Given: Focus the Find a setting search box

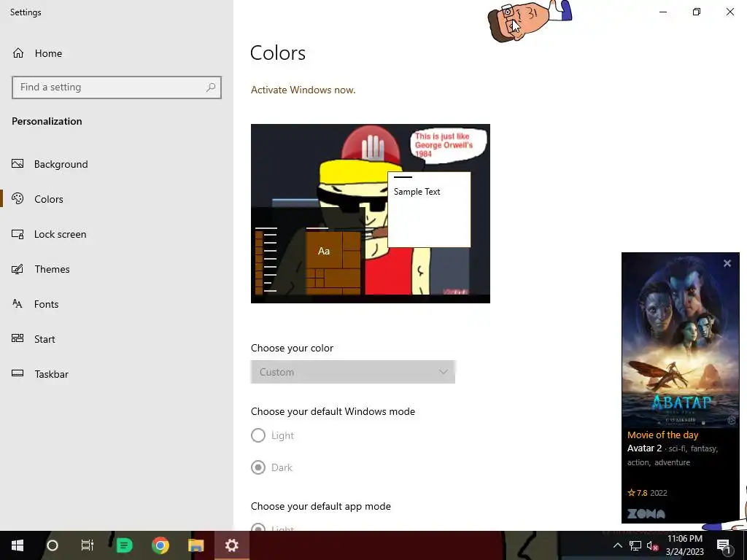Looking at the screenshot, I should click(116, 87).
